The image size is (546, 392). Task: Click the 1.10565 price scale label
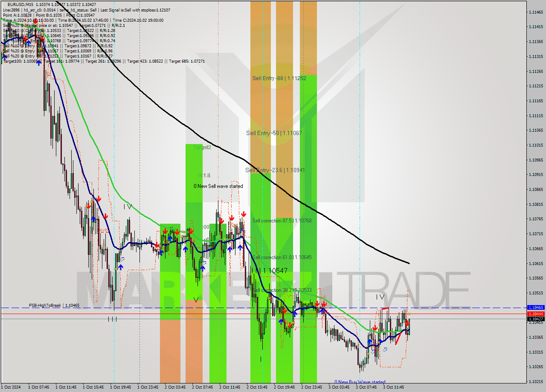pyautogui.click(x=536, y=278)
